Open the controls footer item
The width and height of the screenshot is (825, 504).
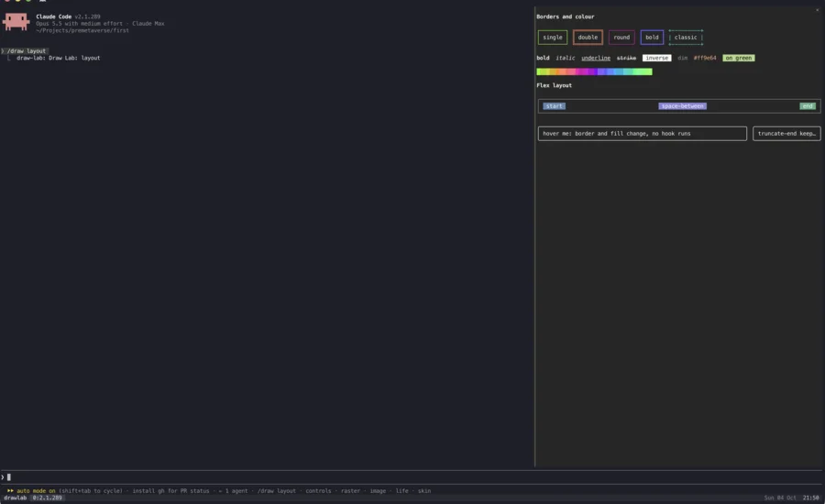[318, 491]
